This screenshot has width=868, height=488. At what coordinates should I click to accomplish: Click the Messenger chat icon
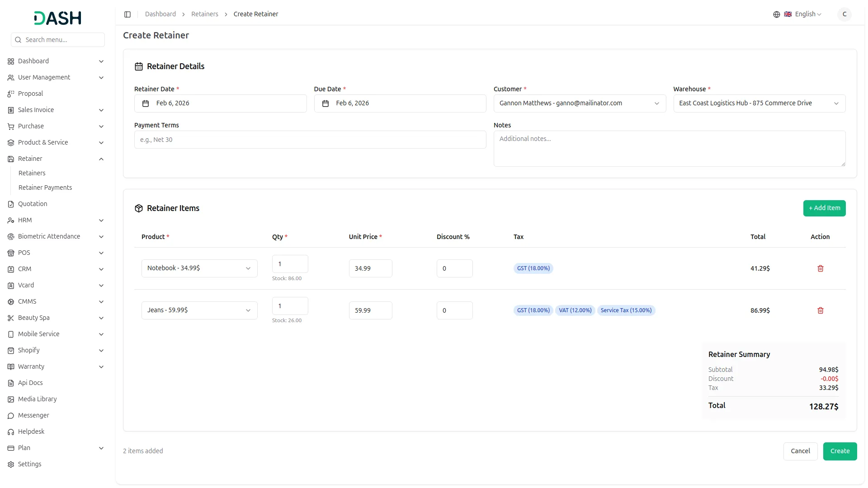11,415
